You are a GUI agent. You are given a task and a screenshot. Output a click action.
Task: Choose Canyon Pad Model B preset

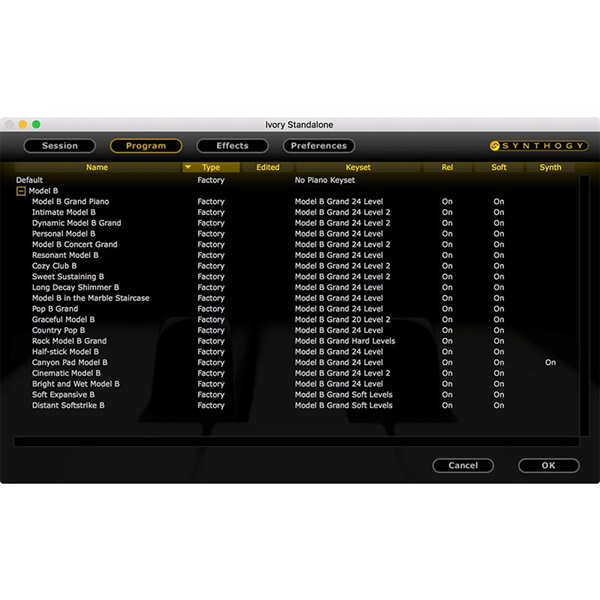click(x=70, y=363)
